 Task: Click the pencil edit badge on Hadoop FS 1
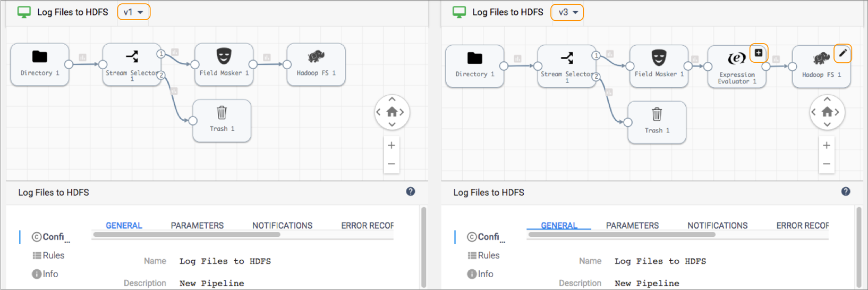pyautogui.click(x=843, y=53)
